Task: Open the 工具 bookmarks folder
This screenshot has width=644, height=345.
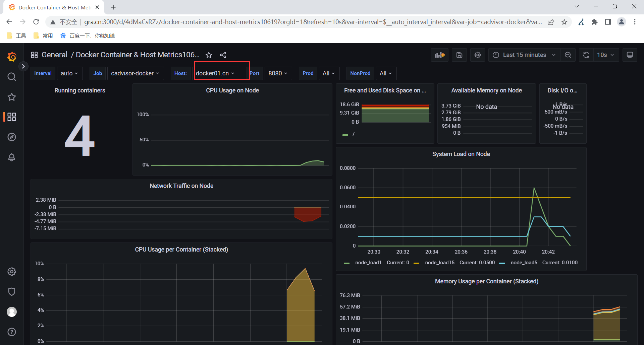Action: 17,36
